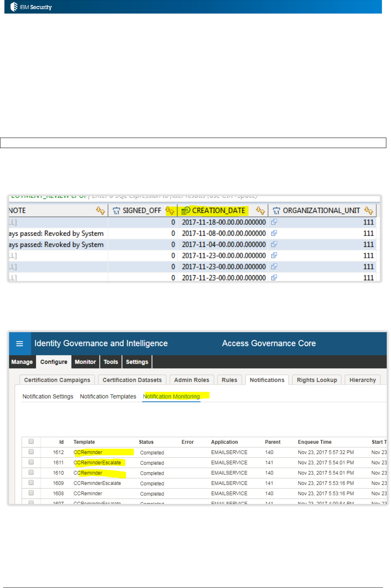This screenshot has height=588, width=391.
Task: Switch to the Tools tab
Action: click(111, 362)
